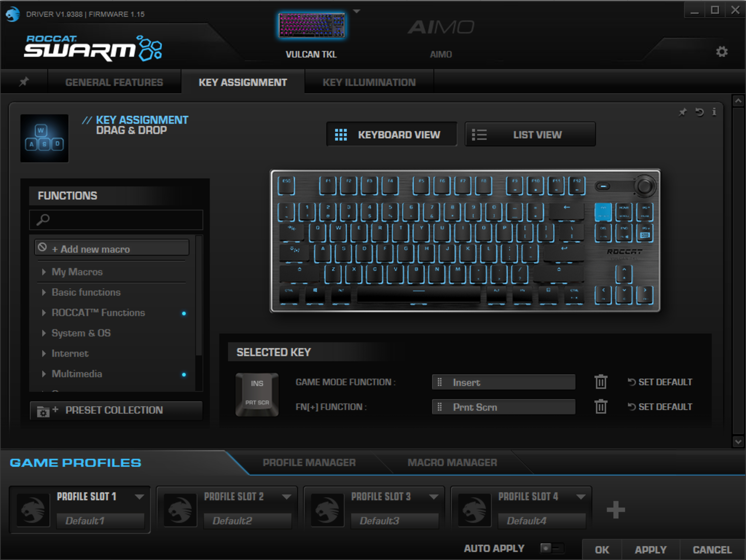Toggle the Auto Apply switch
This screenshot has width=746, height=560.
click(552, 548)
